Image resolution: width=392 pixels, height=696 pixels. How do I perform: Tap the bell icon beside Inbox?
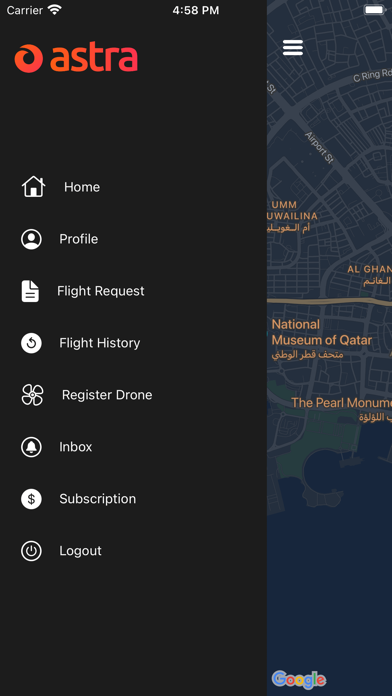(32, 447)
